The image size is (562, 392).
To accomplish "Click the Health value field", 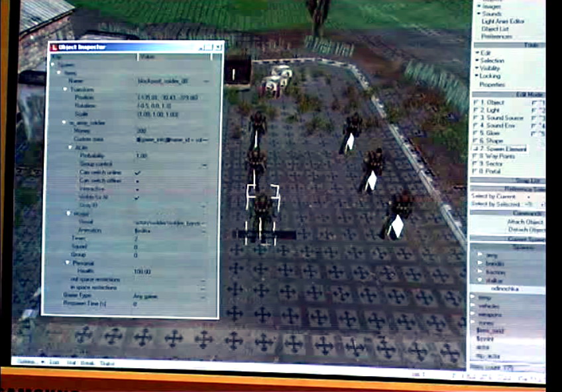I will 142,271.
